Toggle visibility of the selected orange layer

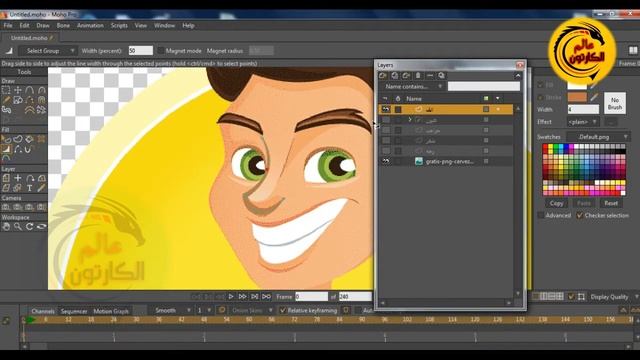tap(385, 109)
